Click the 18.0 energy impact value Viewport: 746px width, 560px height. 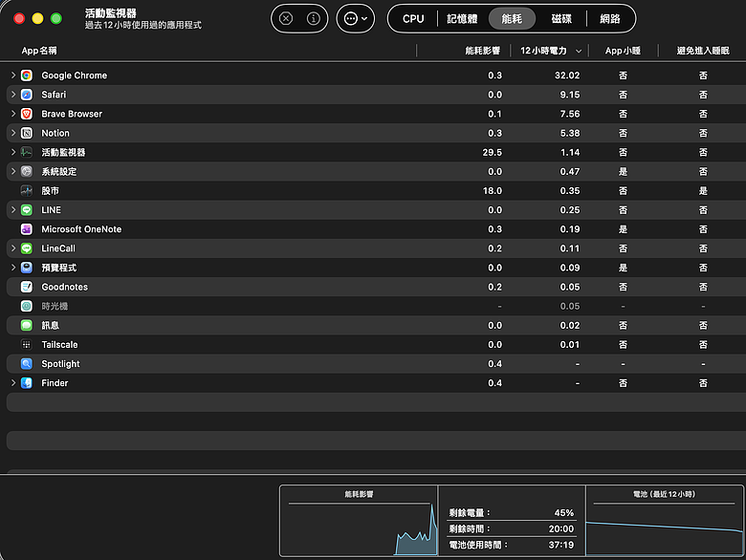pyautogui.click(x=492, y=190)
